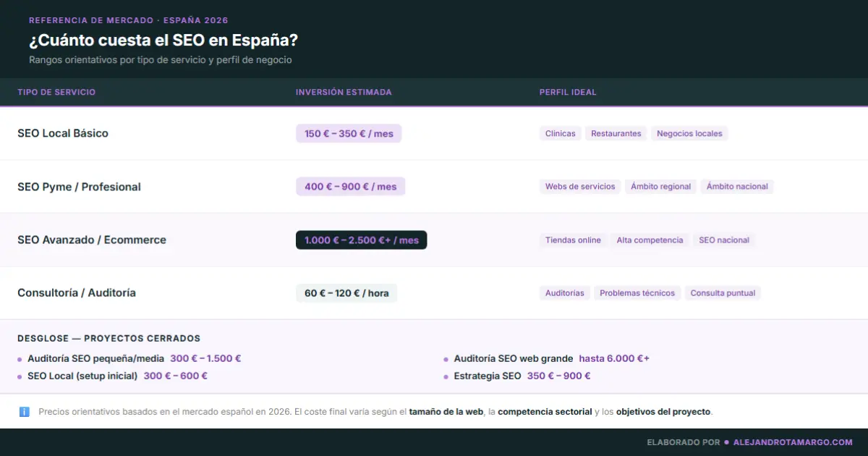Image resolution: width=868 pixels, height=456 pixels.
Task: Click the blue info icon in the footnote
Action: point(24,412)
